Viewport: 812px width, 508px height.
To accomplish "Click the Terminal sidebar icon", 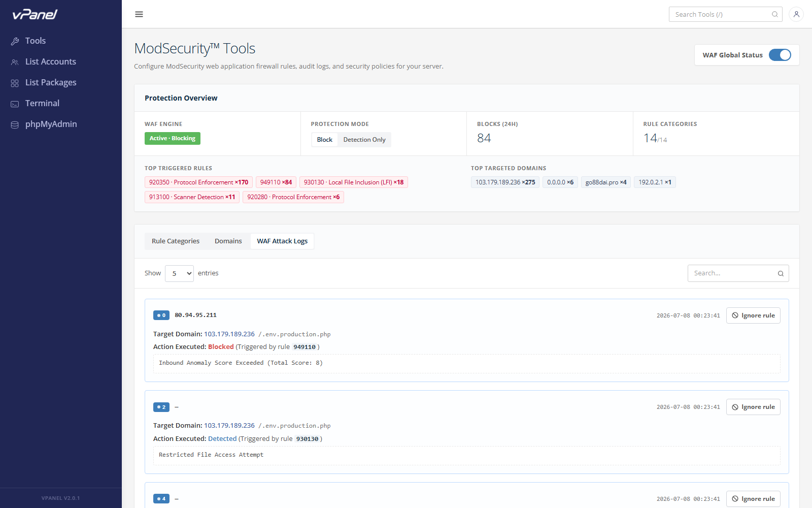I will 15,104.
